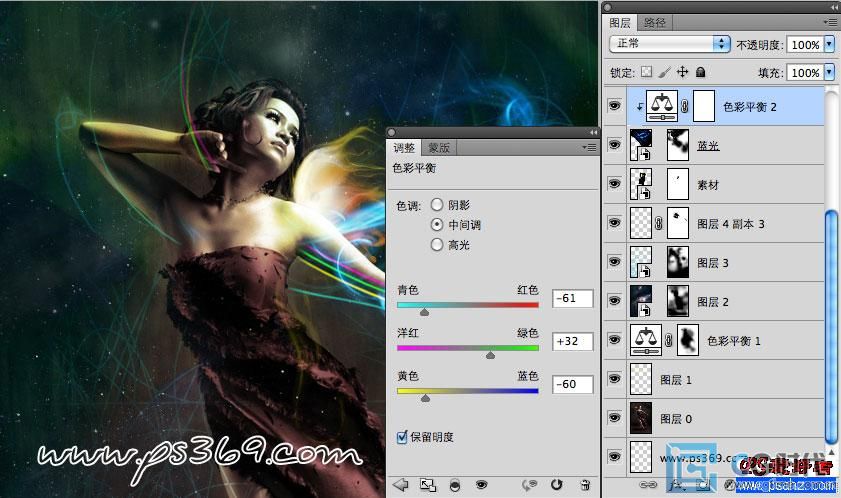Select the 图层 2 layer mask thumbnail
This screenshot has width=841, height=498.
click(677, 301)
